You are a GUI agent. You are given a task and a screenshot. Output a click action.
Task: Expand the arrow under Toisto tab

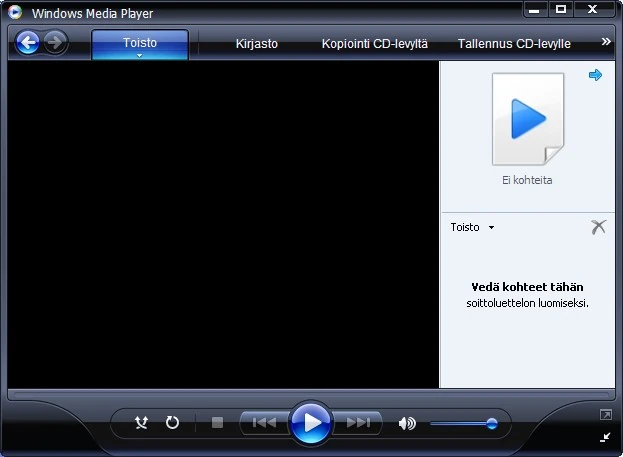tap(139, 56)
